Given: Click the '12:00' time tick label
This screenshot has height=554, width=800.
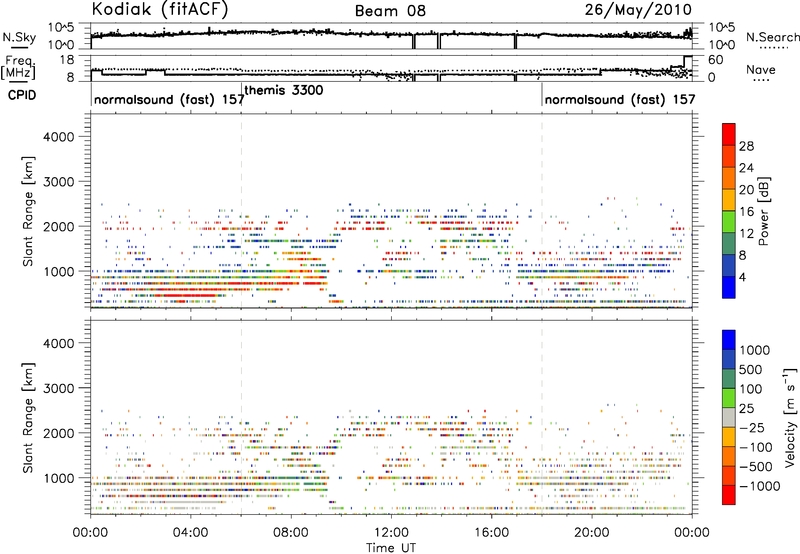Looking at the screenshot, I should (391, 533).
